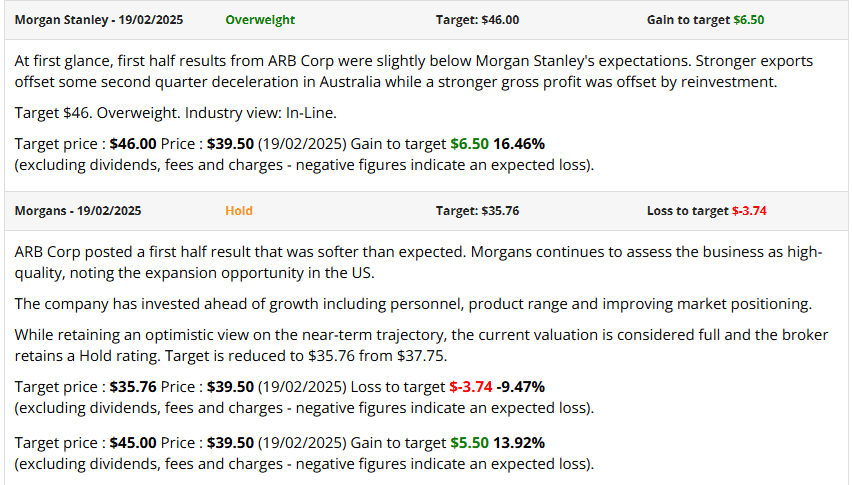Click the paragraph starting 'At first glance'

pos(414,71)
